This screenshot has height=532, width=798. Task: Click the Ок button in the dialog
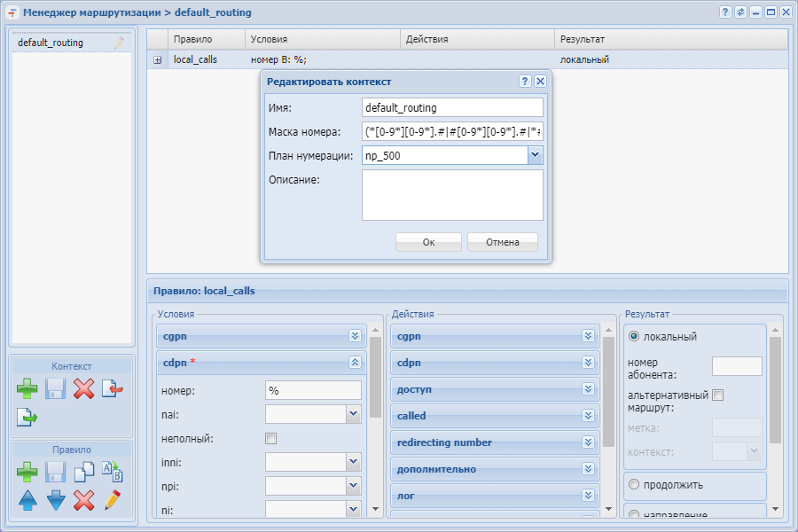[x=428, y=243]
